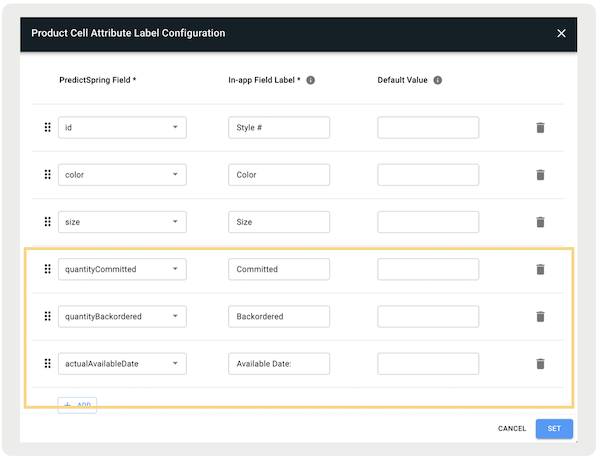
Task: Click the Default Value header text
Action: [402, 80]
